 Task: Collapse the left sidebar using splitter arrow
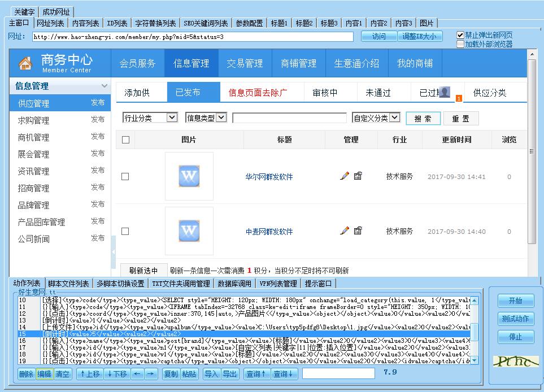tap(113, 252)
